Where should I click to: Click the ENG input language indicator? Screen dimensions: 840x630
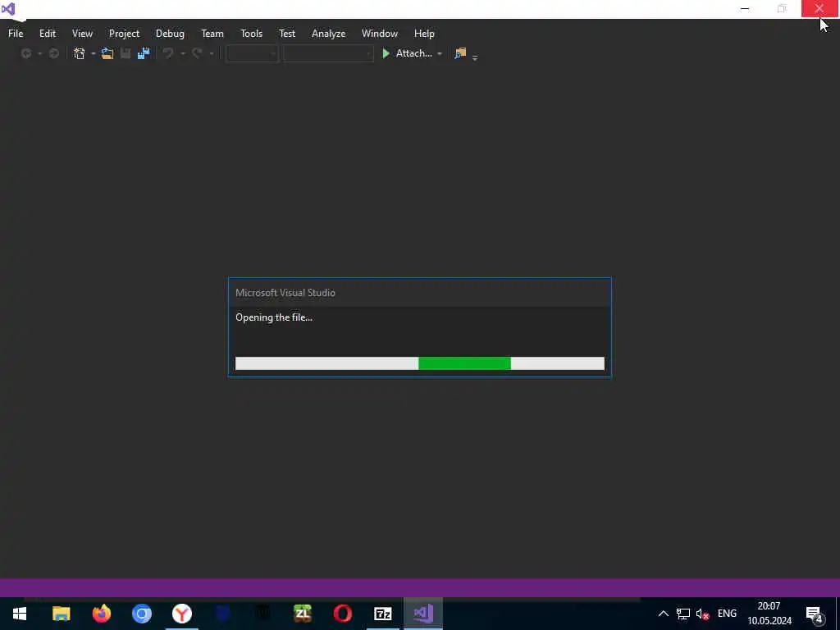(x=727, y=614)
